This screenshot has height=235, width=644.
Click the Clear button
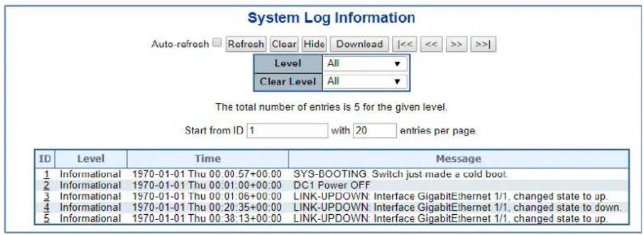pyautogui.click(x=284, y=44)
